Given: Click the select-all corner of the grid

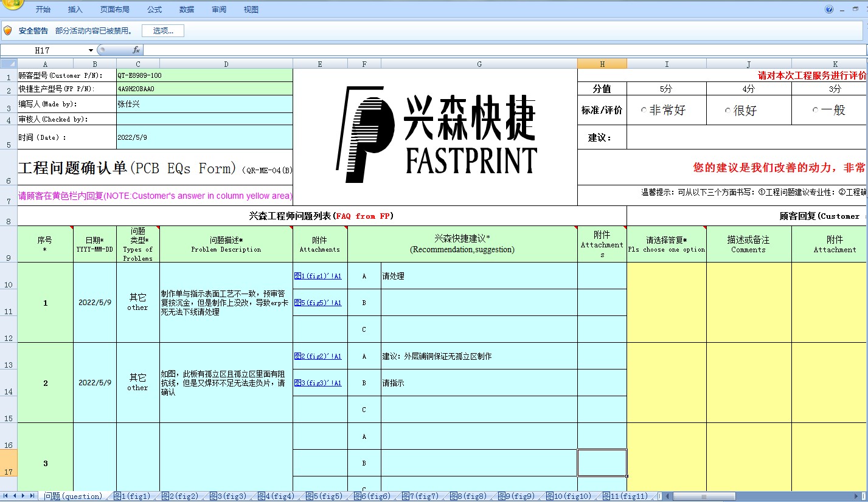Looking at the screenshot, I should click(x=9, y=64).
